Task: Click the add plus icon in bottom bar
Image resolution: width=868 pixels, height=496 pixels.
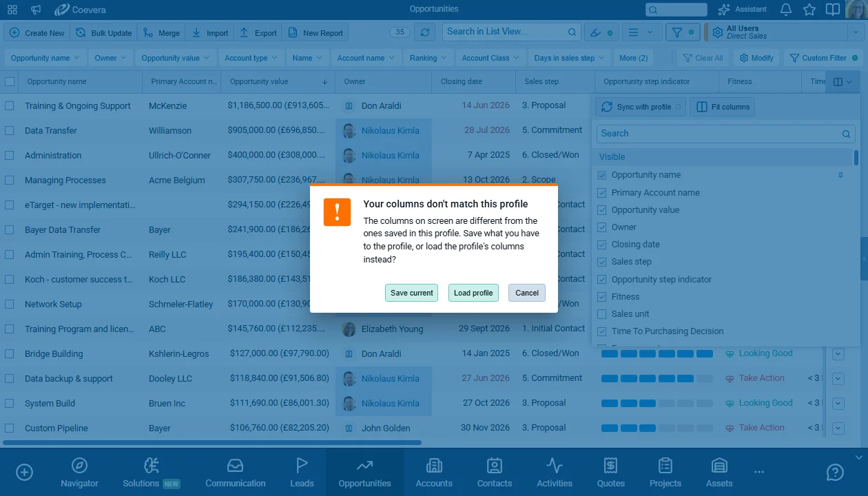Action: [x=25, y=472]
